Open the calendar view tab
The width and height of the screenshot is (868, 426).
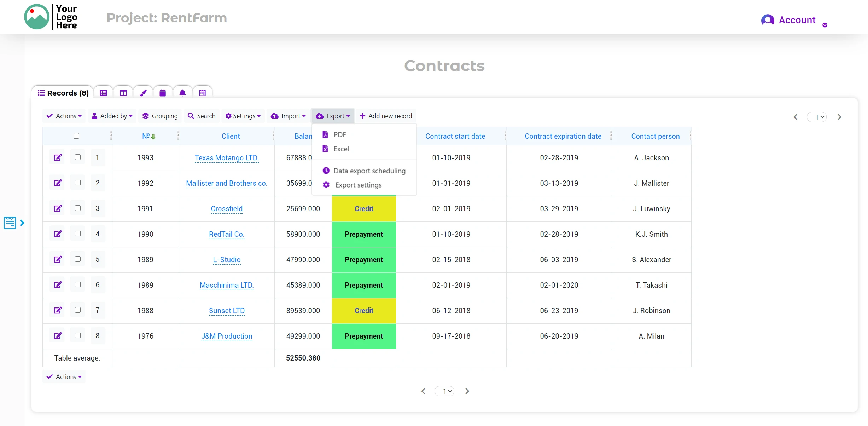[x=163, y=93]
